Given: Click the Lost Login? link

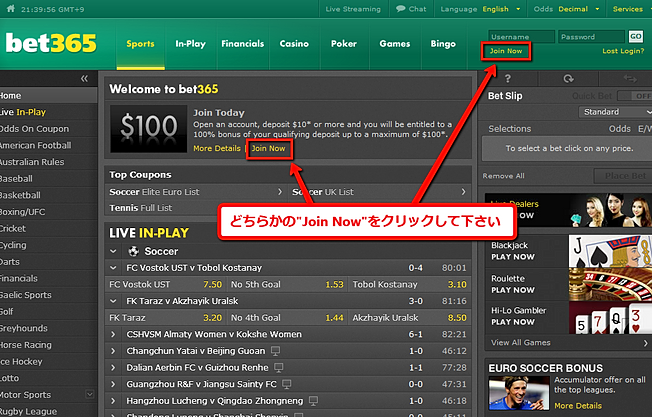Looking at the screenshot, I should (623, 51).
